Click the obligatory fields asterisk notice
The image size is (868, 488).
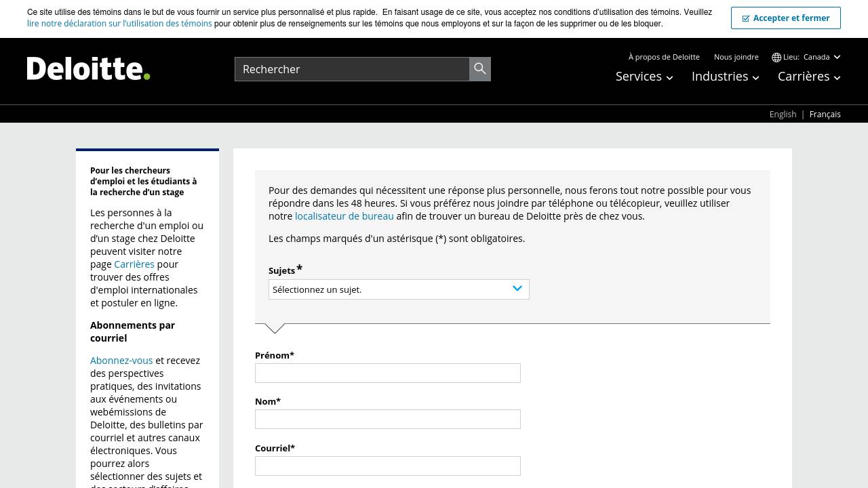[x=397, y=239]
